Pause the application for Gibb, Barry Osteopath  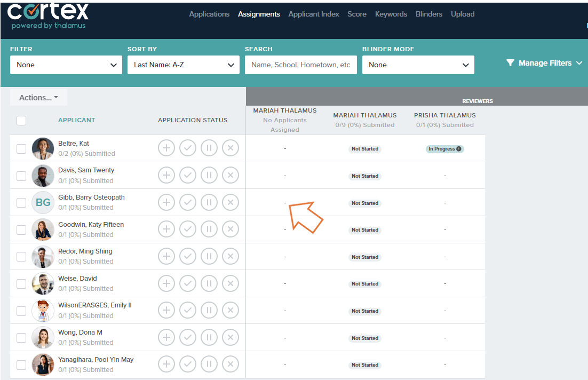[x=209, y=202]
